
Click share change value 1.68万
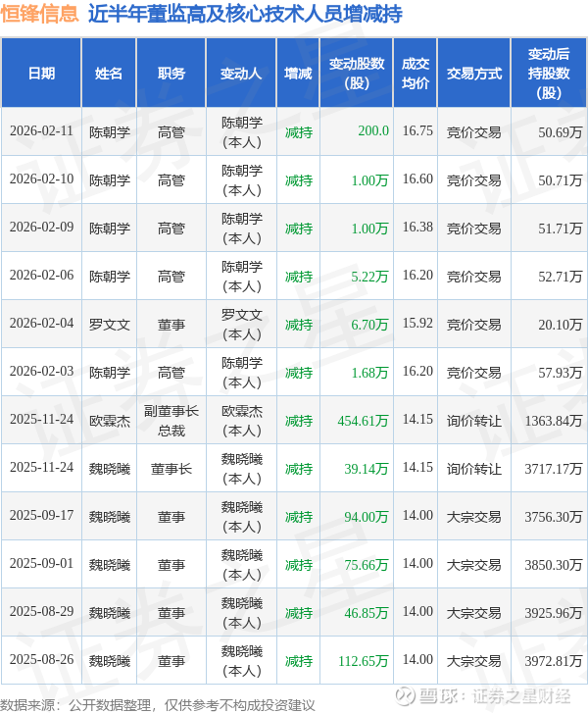(x=369, y=373)
